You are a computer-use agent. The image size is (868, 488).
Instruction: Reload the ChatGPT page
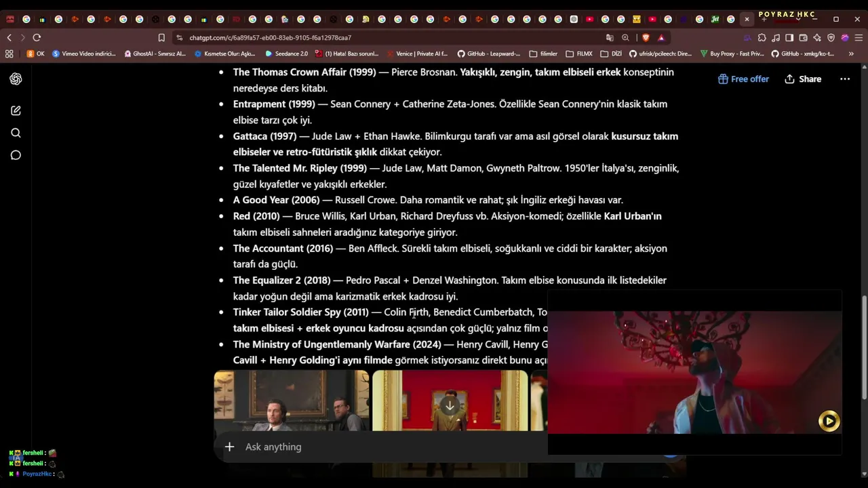(x=37, y=38)
